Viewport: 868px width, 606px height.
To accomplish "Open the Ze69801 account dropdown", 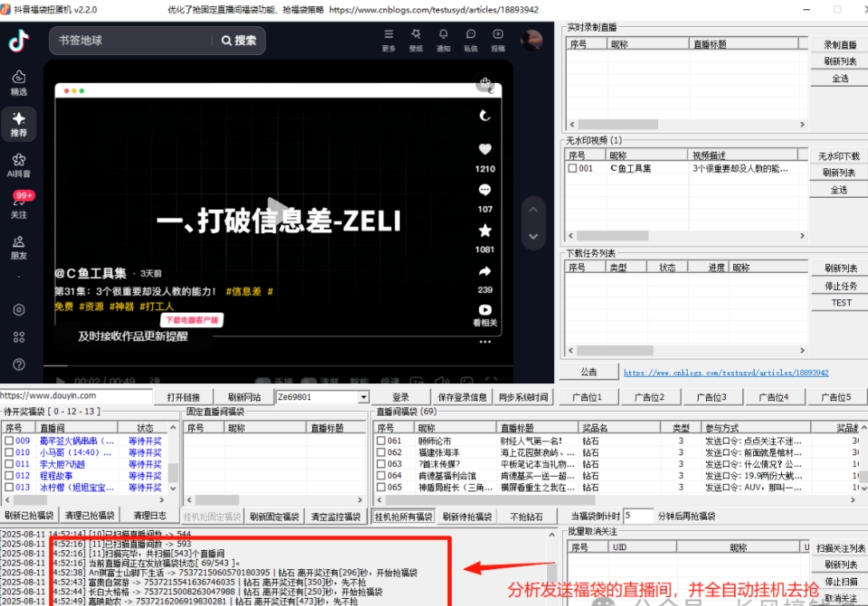I will [363, 397].
